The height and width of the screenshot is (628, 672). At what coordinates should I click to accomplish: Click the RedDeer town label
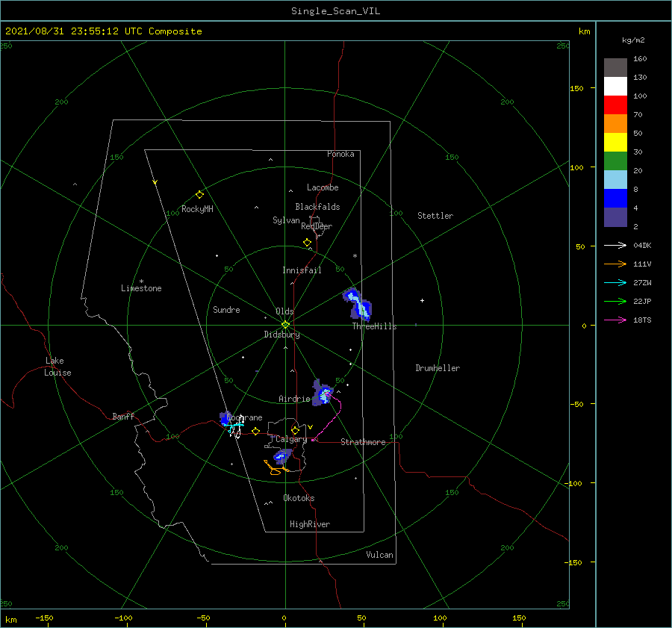317,226
